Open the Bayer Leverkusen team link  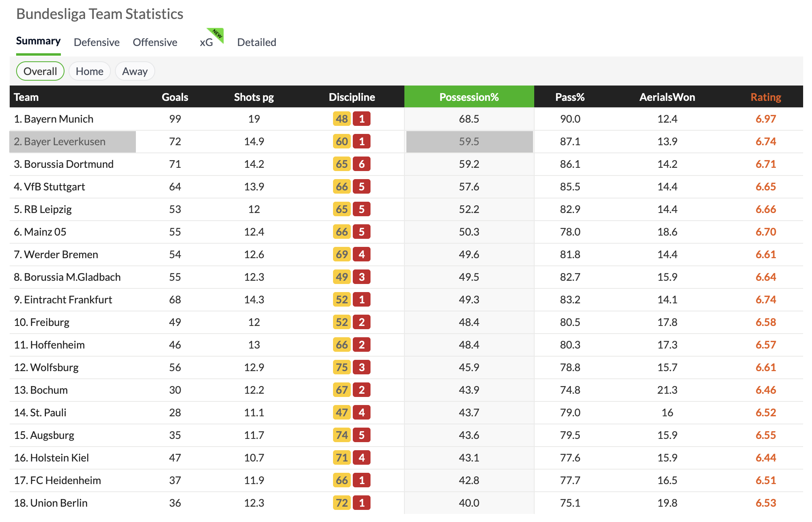[65, 142]
